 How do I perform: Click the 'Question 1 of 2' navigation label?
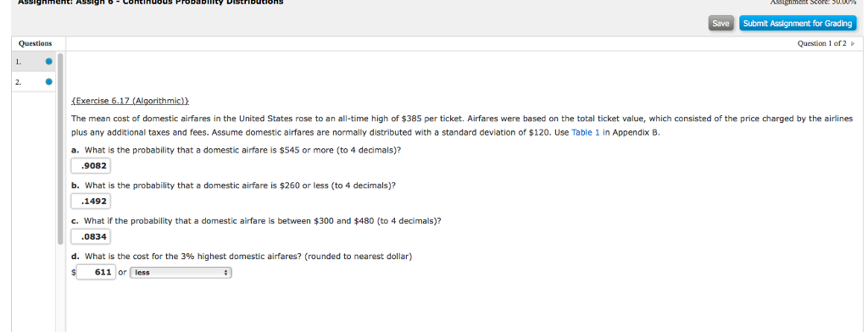(821, 44)
